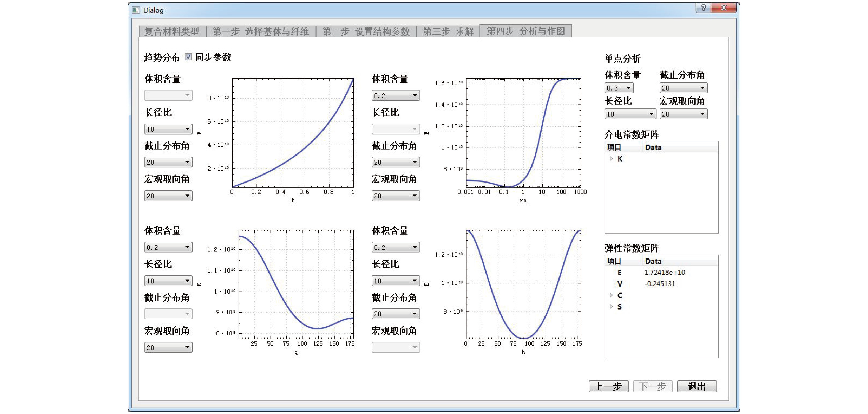Expand the K row in 介电常数矩阵
Screen dimensions: 868x414
click(x=611, y=159)
